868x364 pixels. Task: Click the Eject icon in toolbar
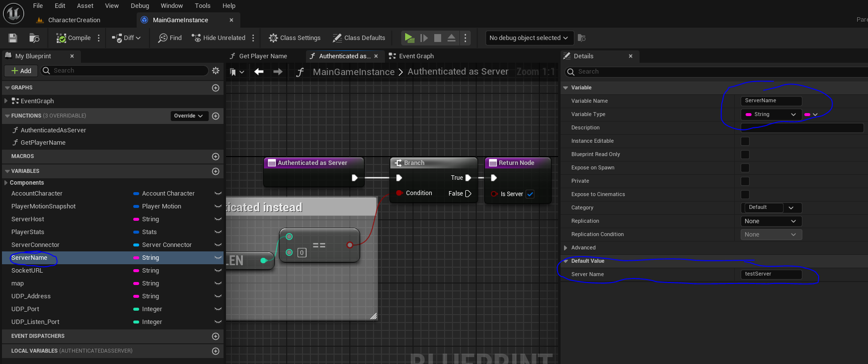(x=452, y=38)
